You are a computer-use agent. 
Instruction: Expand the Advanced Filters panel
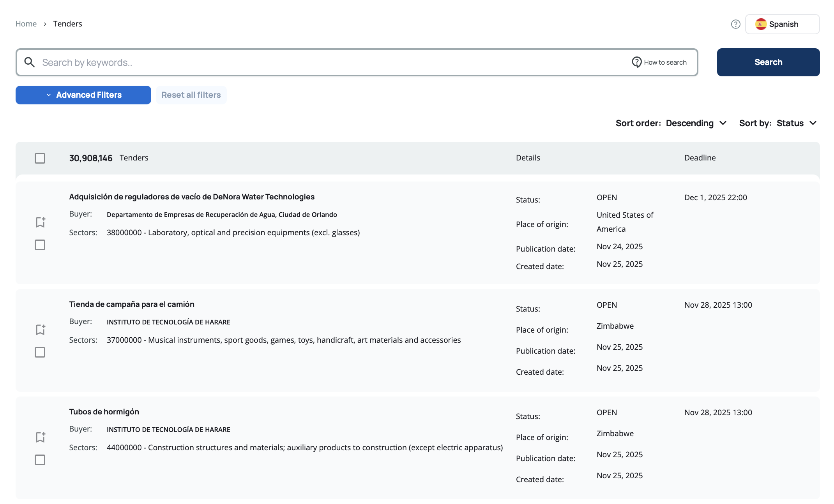point(88,95)
